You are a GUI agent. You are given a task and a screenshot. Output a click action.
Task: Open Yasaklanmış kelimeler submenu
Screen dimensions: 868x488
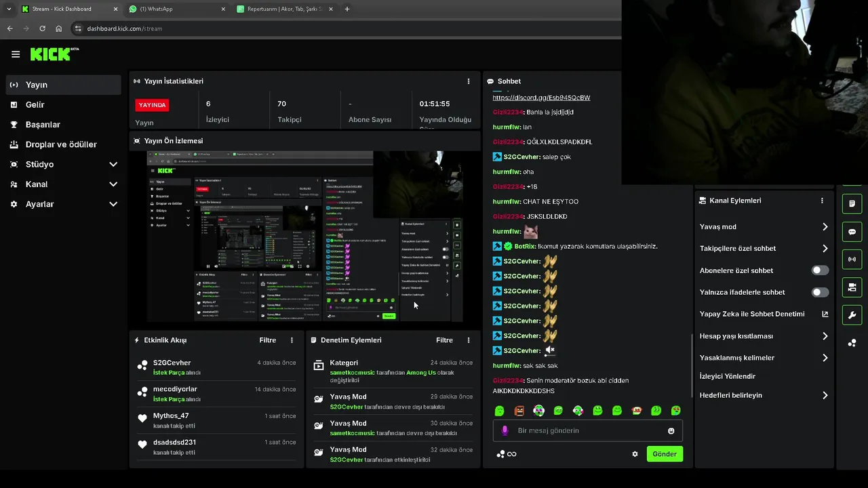pyautogui.click(x=764, y=358)
